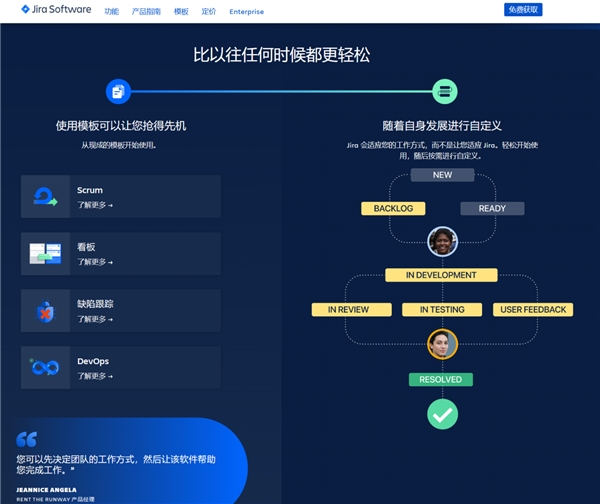Image resolution: width=600 pixels, height=504 pixels.
Task: Open the 缺陷跟踪 template title
Action: (95, 304)
